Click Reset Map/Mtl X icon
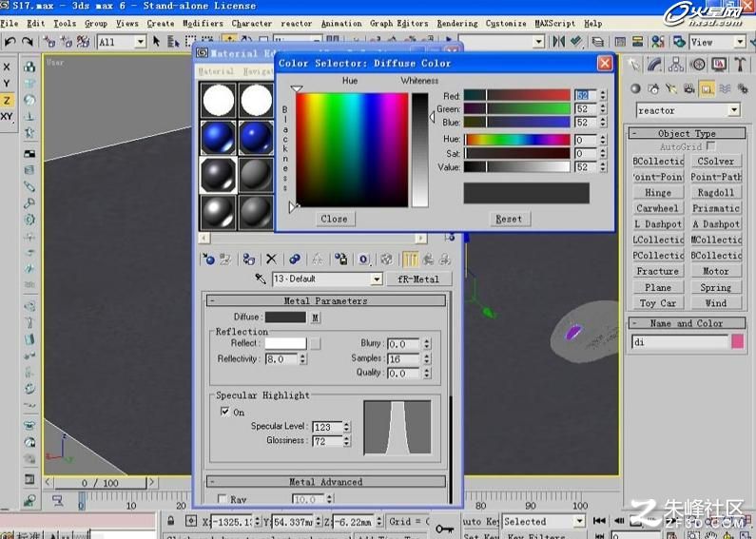The image size is (756, 539). click(271, 260)
